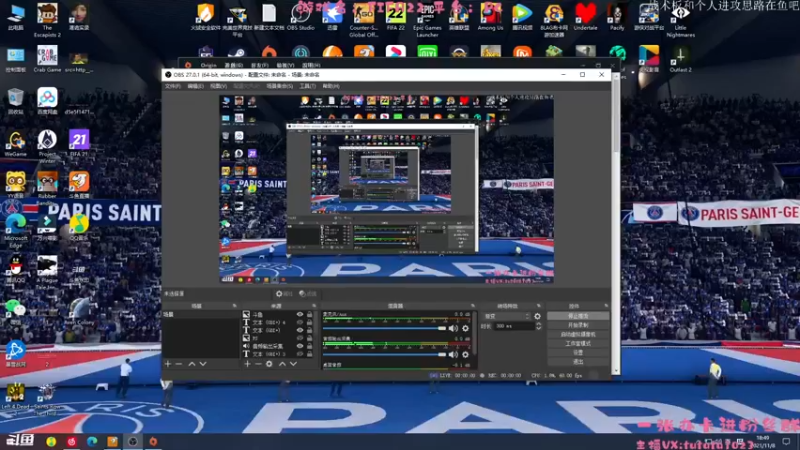This screenshot has height=450, width=800.
Task: Toggle lock on 文本 (GDI+) source
Action: click(x=310, y=330)
